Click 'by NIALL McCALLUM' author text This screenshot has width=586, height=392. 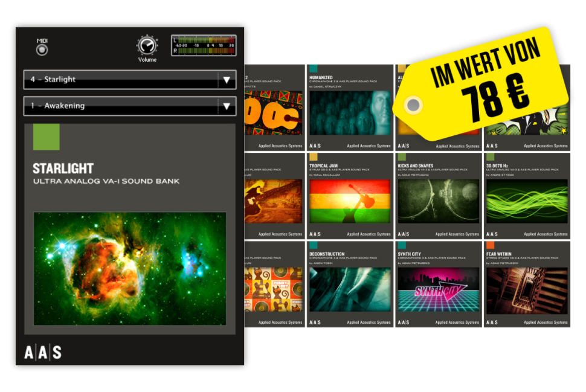coord(324,175)
